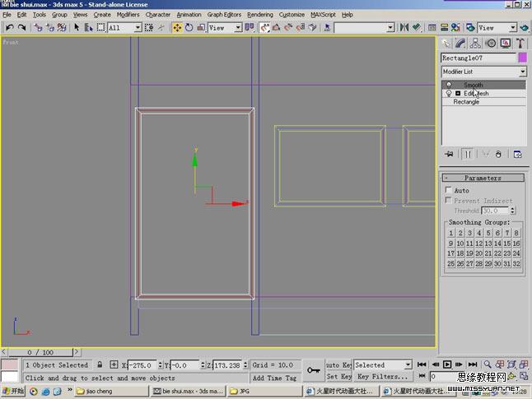This screenshot has height=399, width=532.
Task: Activate the Select and Move tool
Action: pos(177,27)
